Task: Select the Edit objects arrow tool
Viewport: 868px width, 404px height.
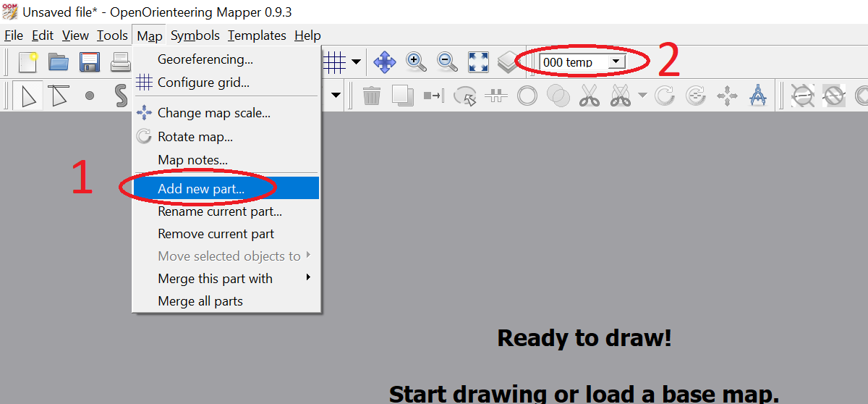Action: [27, 96]
